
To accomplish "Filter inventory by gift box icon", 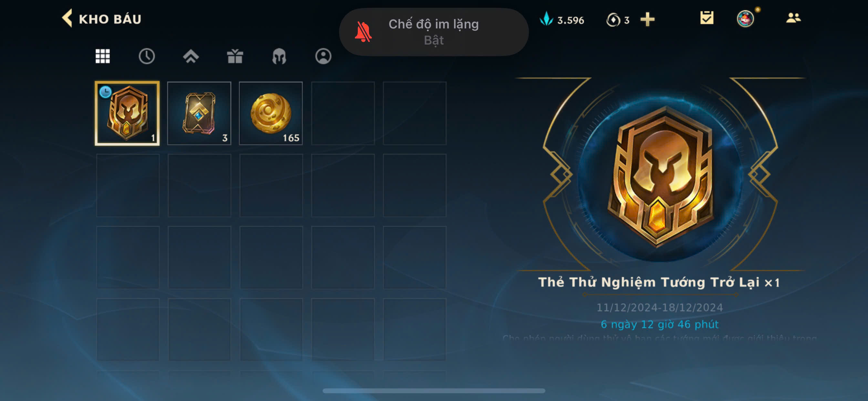I will coord(235,56).
